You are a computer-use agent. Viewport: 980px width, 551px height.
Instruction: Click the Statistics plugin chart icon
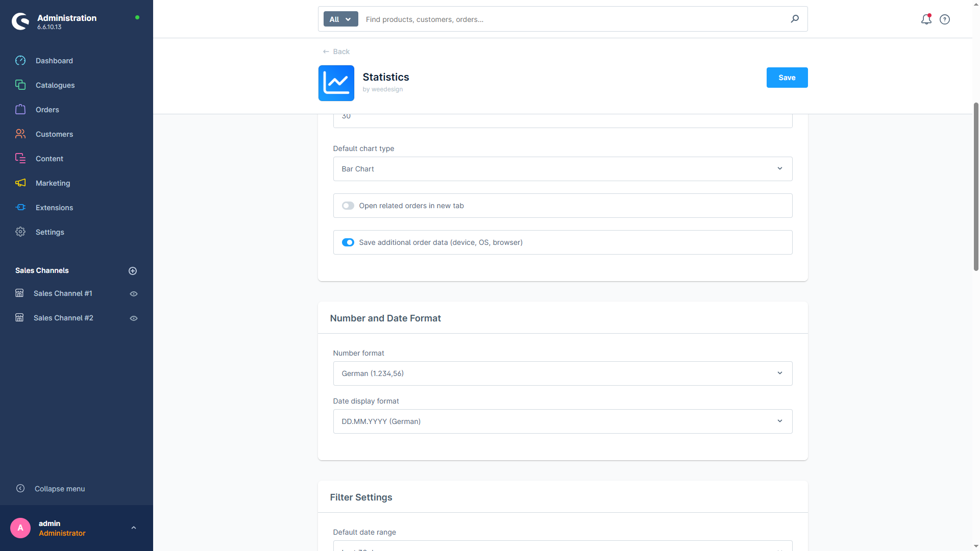point(336,83)
